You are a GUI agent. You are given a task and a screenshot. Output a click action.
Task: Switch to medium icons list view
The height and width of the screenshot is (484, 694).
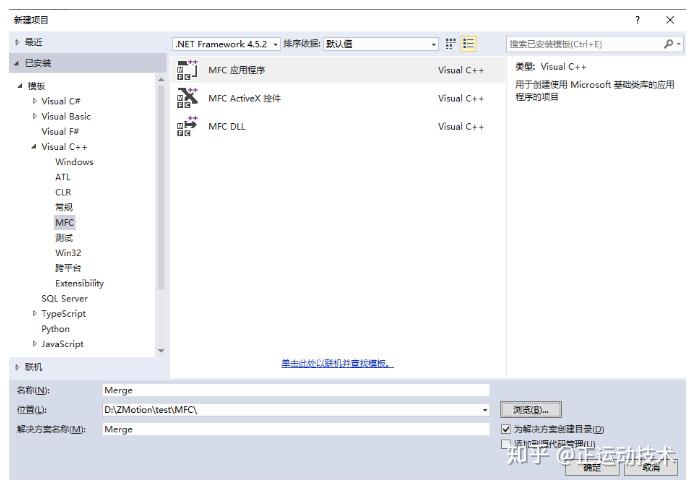point(468,43)
